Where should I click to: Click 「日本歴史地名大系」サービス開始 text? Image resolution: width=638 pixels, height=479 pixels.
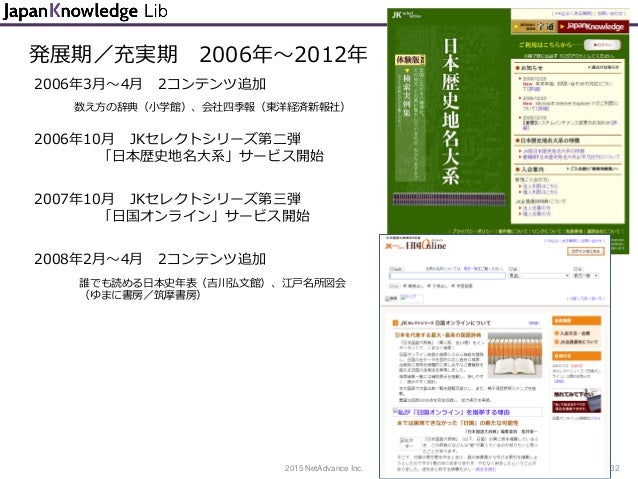tap(212, 156)
